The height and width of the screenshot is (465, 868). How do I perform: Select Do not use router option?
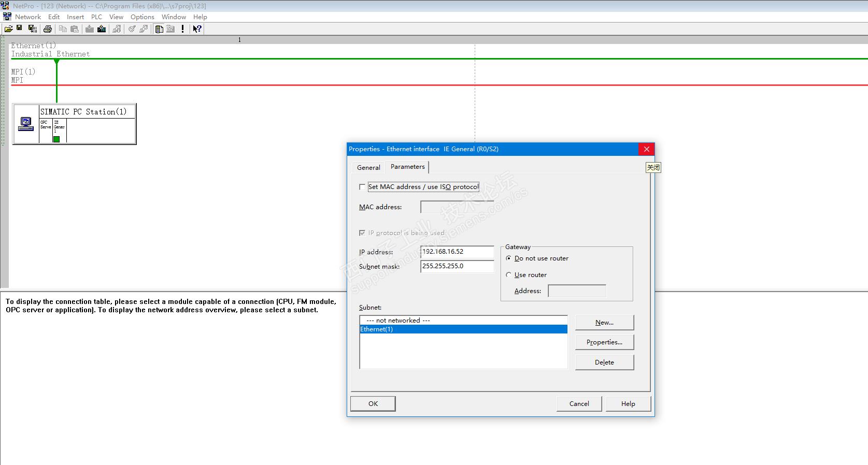click(508, 258)
